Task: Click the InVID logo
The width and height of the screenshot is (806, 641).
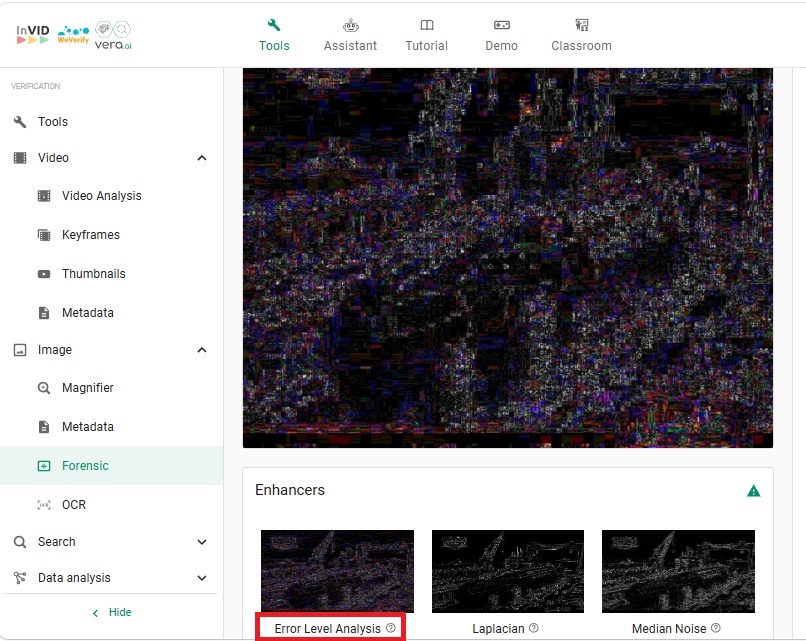Action: [x=32, y=34]
